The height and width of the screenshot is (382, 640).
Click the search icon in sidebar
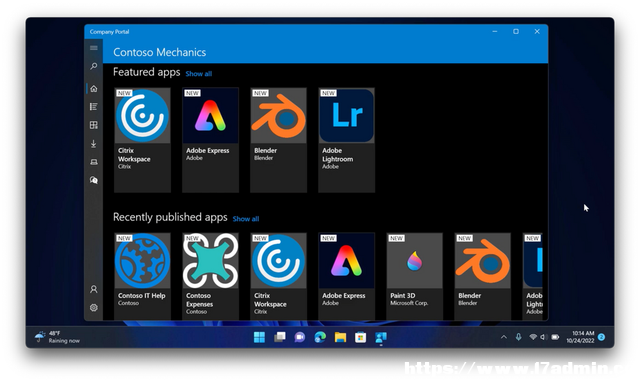(93, 66)
